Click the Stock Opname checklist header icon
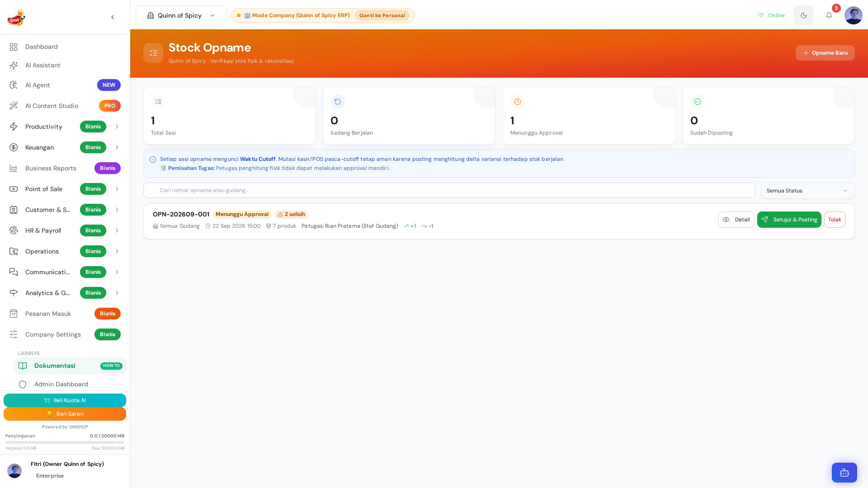Screen dimensions: 868x488 click(x=153, y=53)
